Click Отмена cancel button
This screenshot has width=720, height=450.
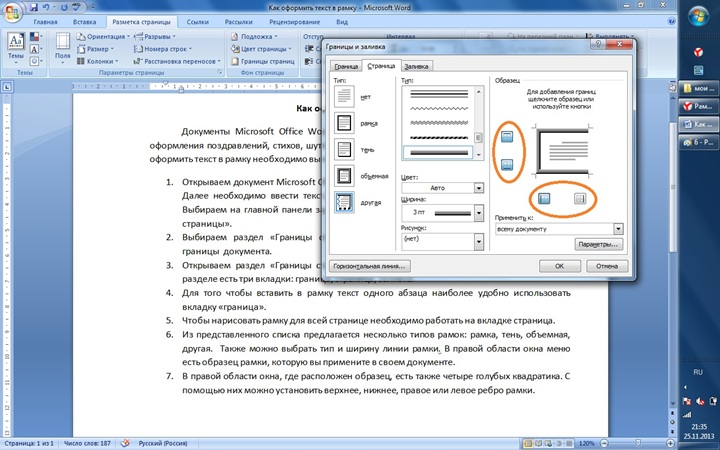[607, 266]
